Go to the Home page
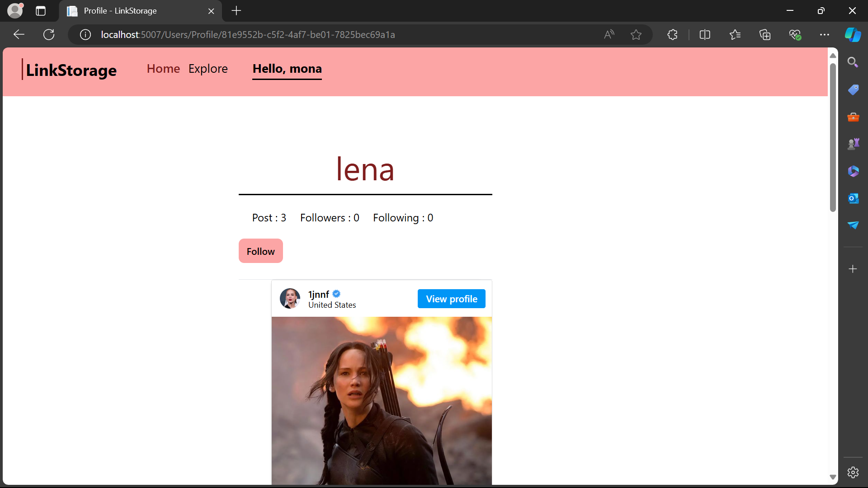This screenshot has width=868, height=488. [163, 69]
